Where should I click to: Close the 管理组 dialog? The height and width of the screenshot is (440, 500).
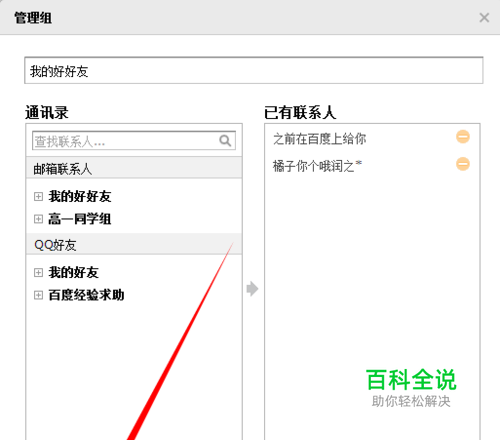pyautogui.click(x=484, y=17)
